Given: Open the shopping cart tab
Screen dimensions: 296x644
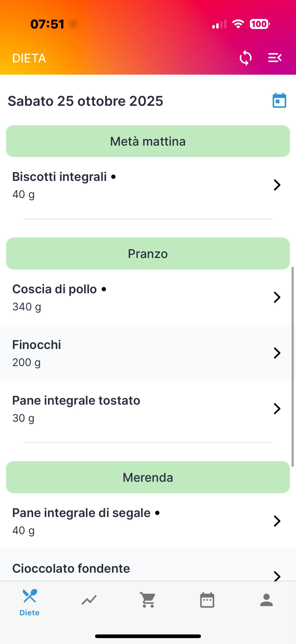Looking at the screenshot, I should [148, 600].
